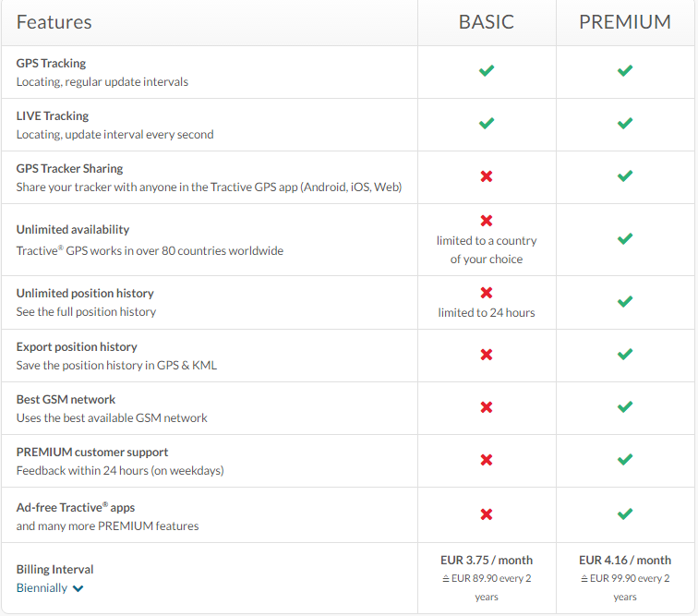Click PREMIUM checkmark for Ad-free Tractive apps
This screenshot has height=616, width=698.
coord(625,514)
